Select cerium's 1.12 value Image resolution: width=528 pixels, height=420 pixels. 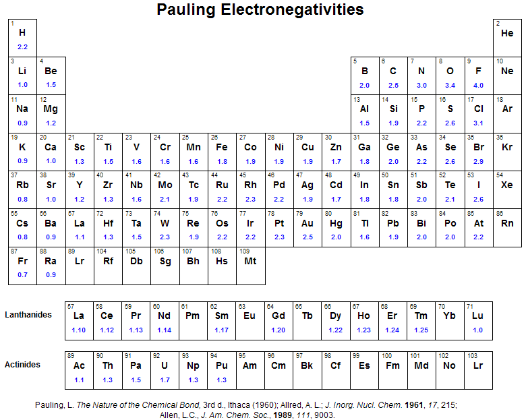pos(107,330)
